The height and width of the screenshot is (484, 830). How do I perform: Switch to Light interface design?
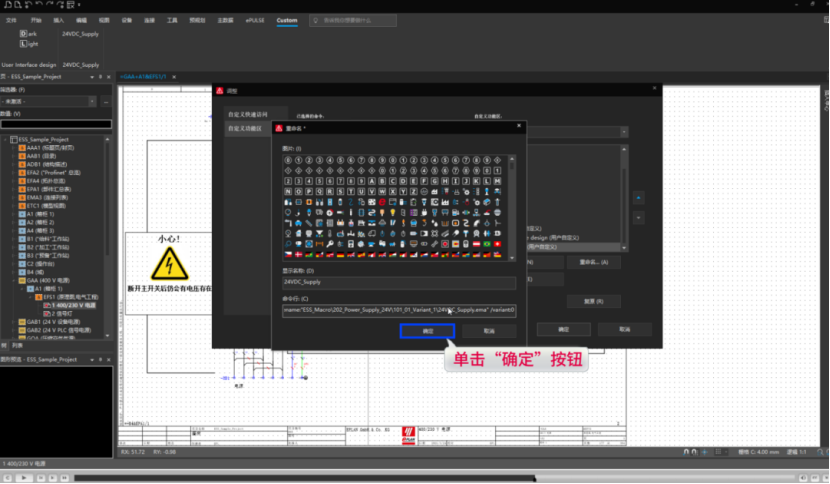tap(29, 44)
